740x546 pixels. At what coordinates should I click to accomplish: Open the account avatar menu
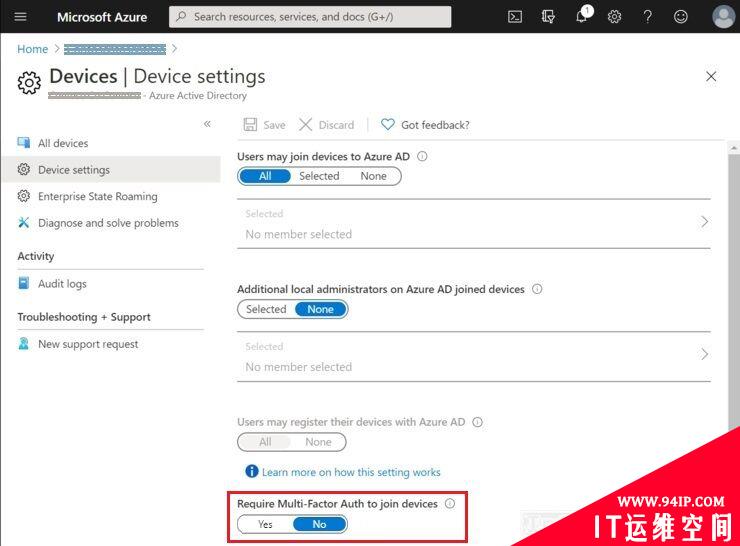point(723,17)
